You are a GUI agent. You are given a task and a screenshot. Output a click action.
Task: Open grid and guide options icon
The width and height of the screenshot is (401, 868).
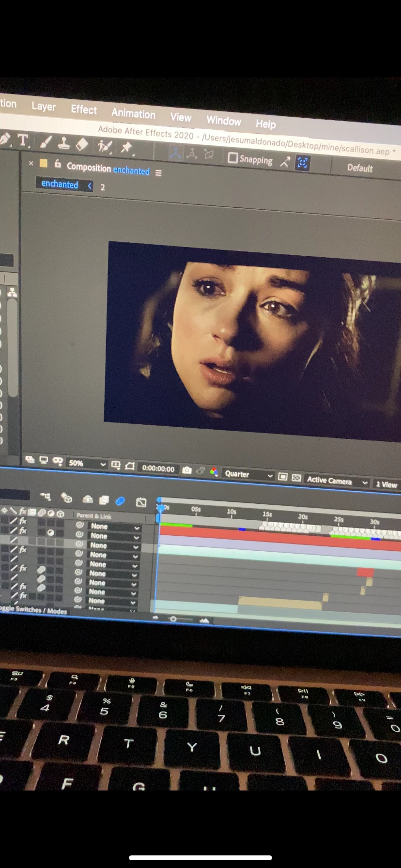[115, 465]
